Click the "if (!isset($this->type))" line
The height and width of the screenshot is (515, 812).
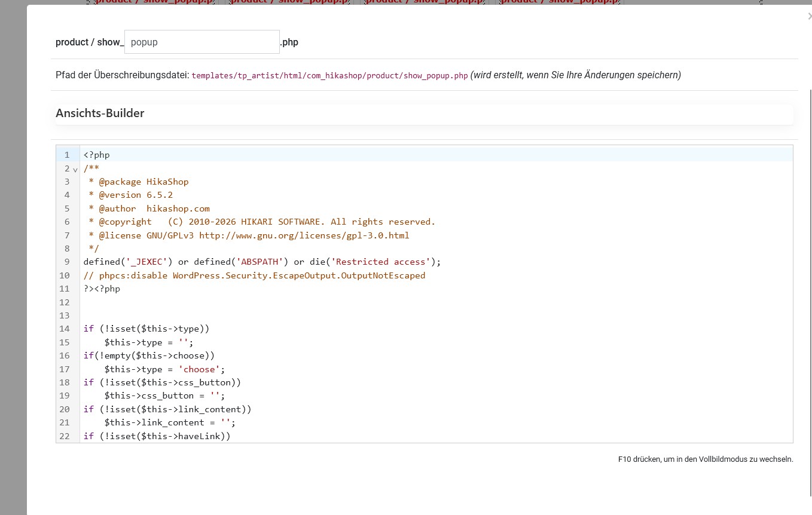pyautogui.click(x=146, y=329)
